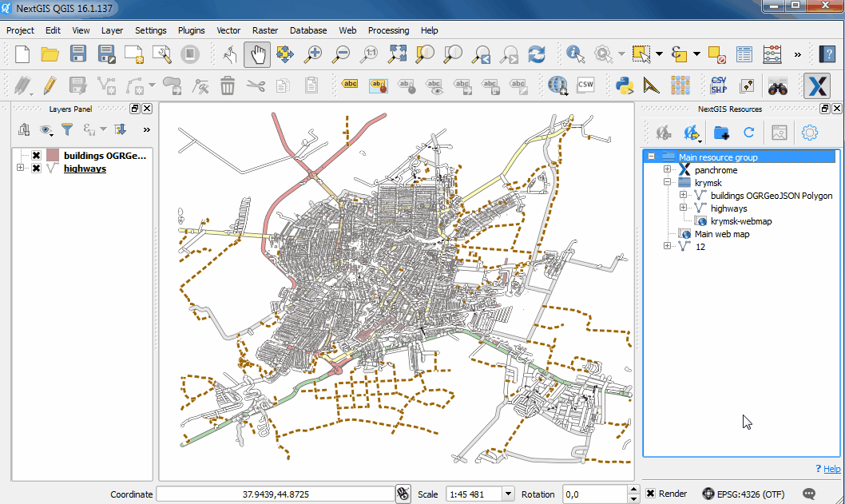Select the Pan Map hand tool

coord(257,54)
